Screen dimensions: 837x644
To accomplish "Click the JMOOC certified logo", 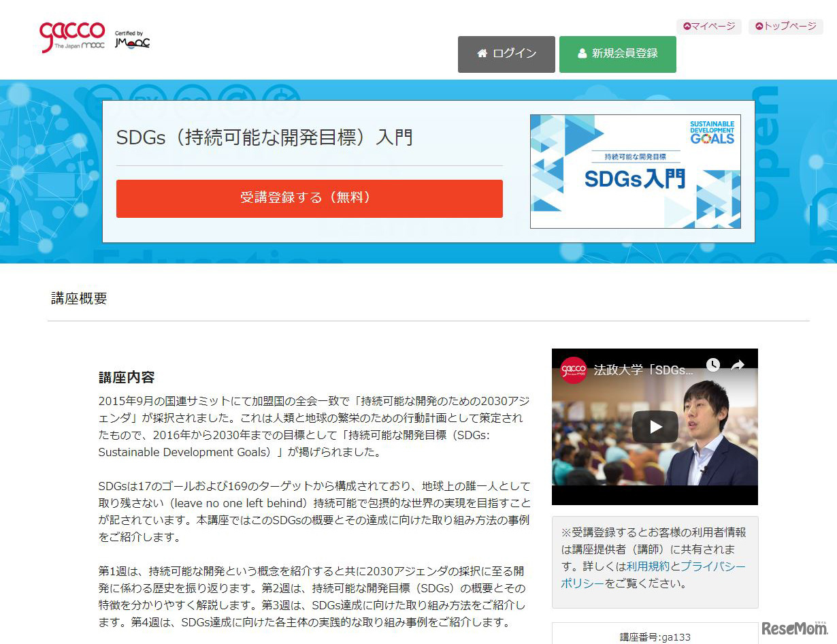I will pyautogui.click(x=132, y=40).
